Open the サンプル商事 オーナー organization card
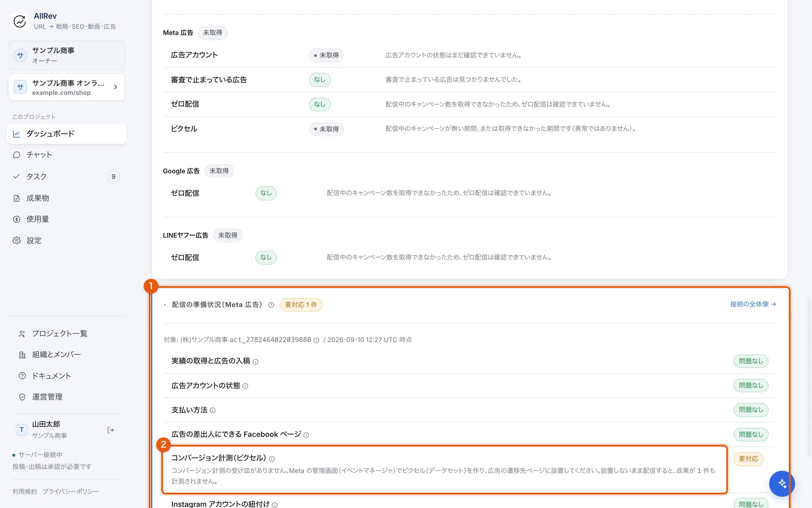 67,55
